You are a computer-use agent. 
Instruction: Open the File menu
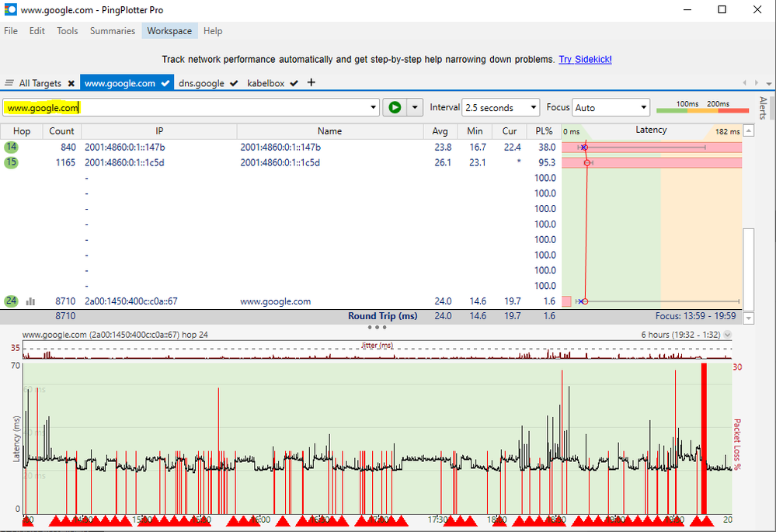(x=11, y=31)
